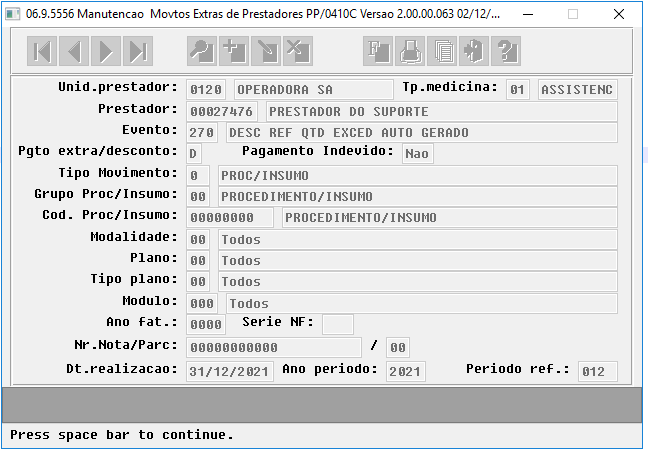This screenshot has height=451, width=648.
Task: Close the Manutencao window
Action: click(x=619, y=14)
